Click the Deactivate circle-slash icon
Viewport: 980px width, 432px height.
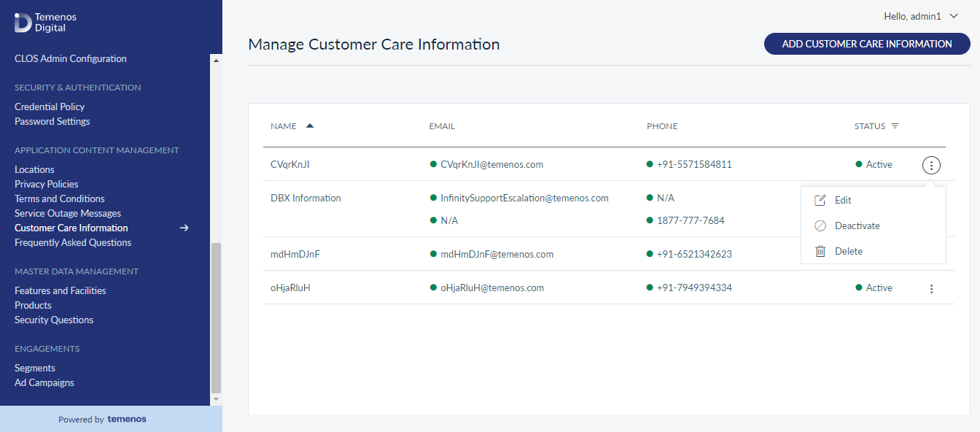pos(820,225)
